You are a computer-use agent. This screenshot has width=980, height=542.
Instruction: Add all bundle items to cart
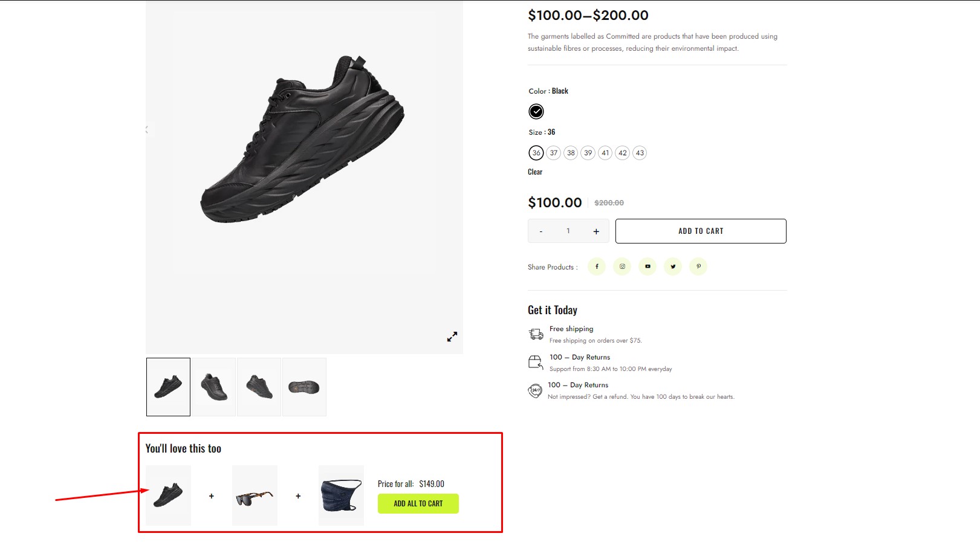coord(418,503)
